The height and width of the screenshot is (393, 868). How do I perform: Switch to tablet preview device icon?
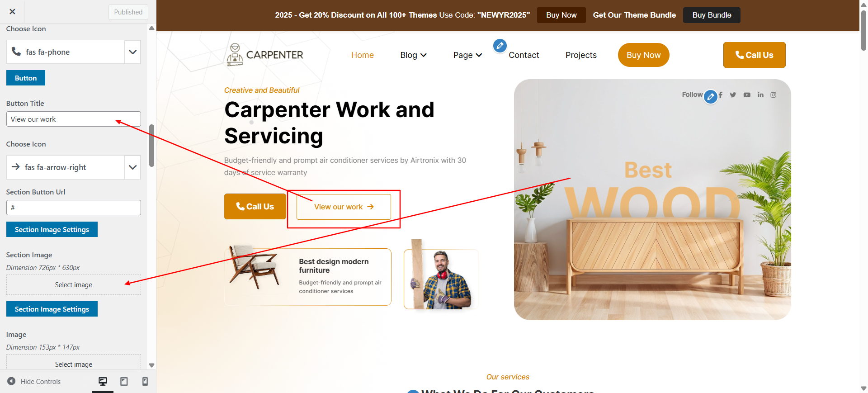[124, 381]
